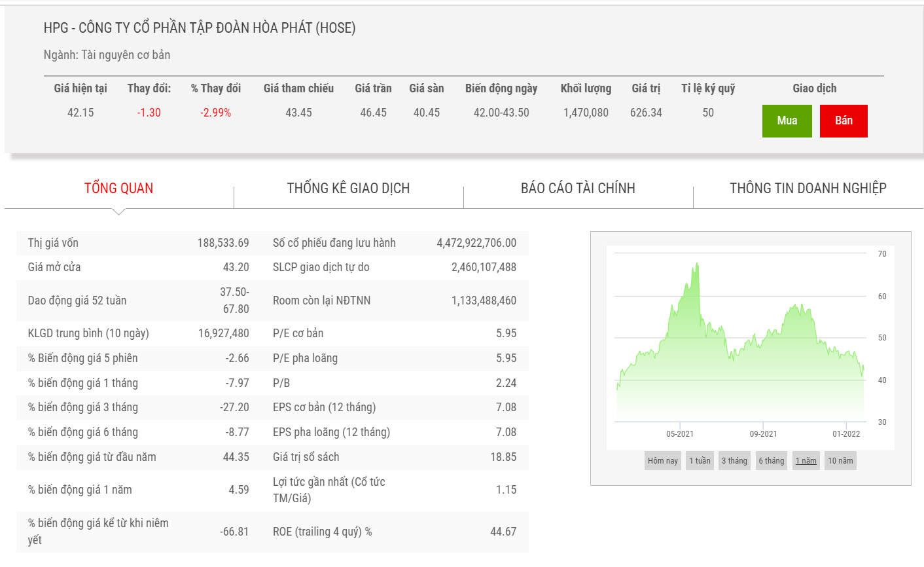Open the TỔNG QUAN tab
The width and height of the screenshot is (924, 567).
pos(118,189)
